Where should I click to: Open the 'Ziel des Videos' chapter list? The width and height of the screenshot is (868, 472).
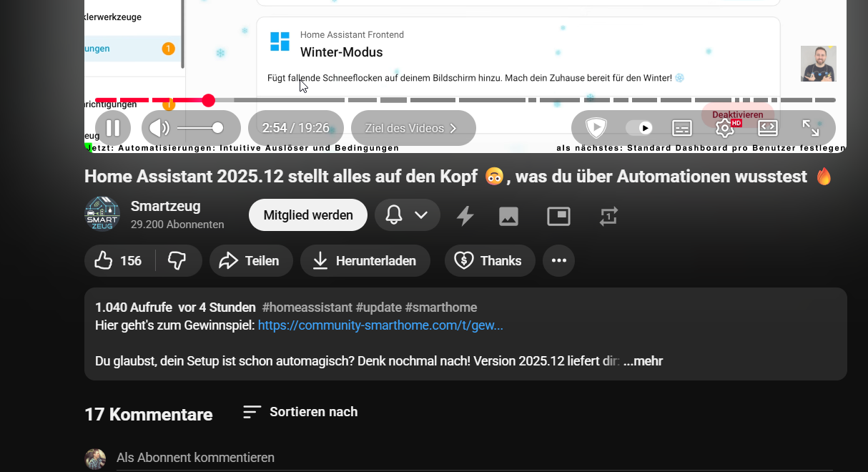413,129
